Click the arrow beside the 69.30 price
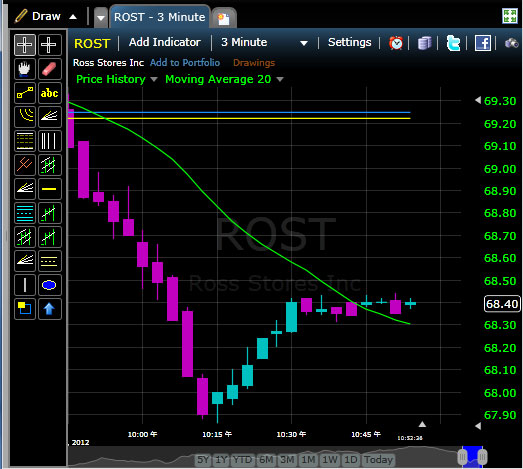Viewport: 523px width, 469px height. coord(478,100)
